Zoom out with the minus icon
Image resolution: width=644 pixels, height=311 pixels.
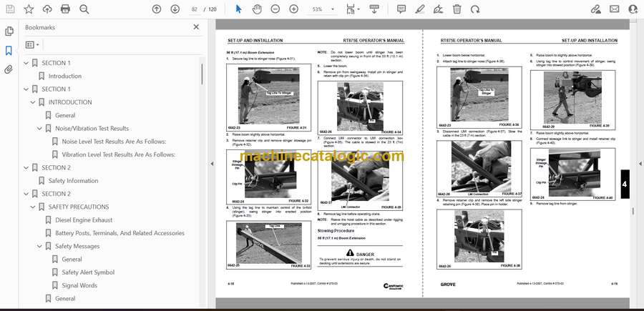275,9
